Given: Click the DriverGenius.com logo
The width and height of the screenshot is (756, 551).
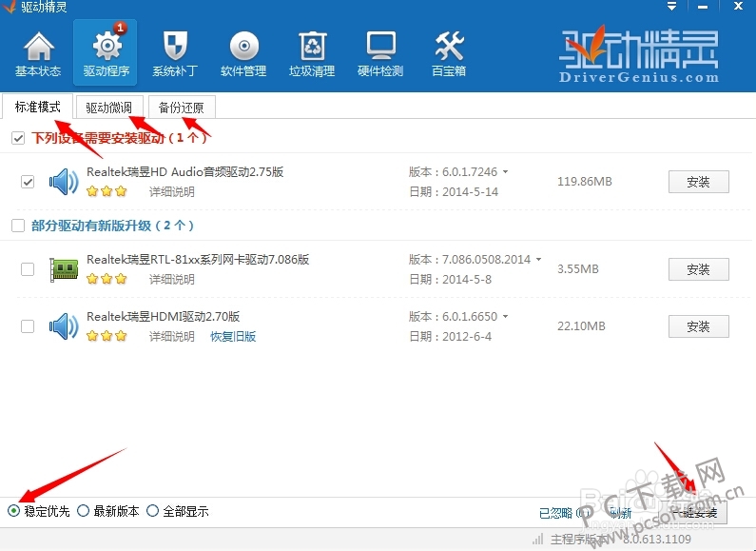Looking at the screenshot, I should tap(639, 54).
